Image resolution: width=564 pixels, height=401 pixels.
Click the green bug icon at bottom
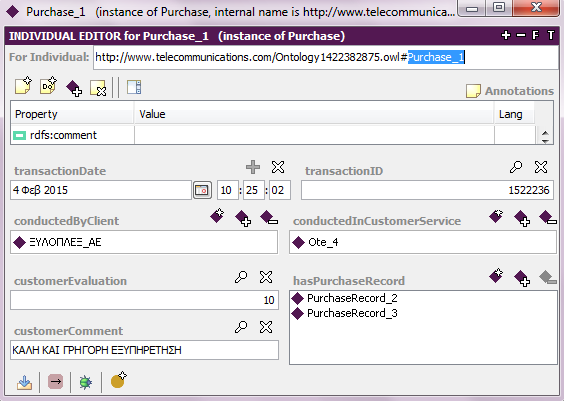click(86, 382)
